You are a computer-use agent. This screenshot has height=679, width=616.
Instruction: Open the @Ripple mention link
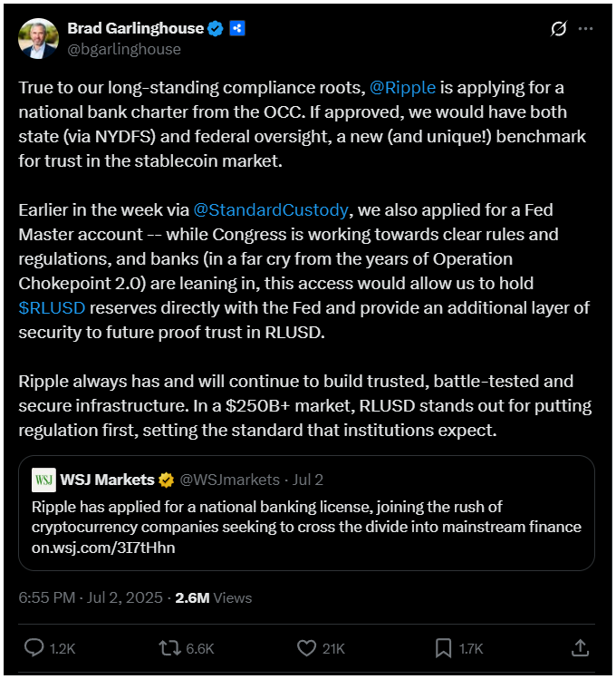click(402, 88)
